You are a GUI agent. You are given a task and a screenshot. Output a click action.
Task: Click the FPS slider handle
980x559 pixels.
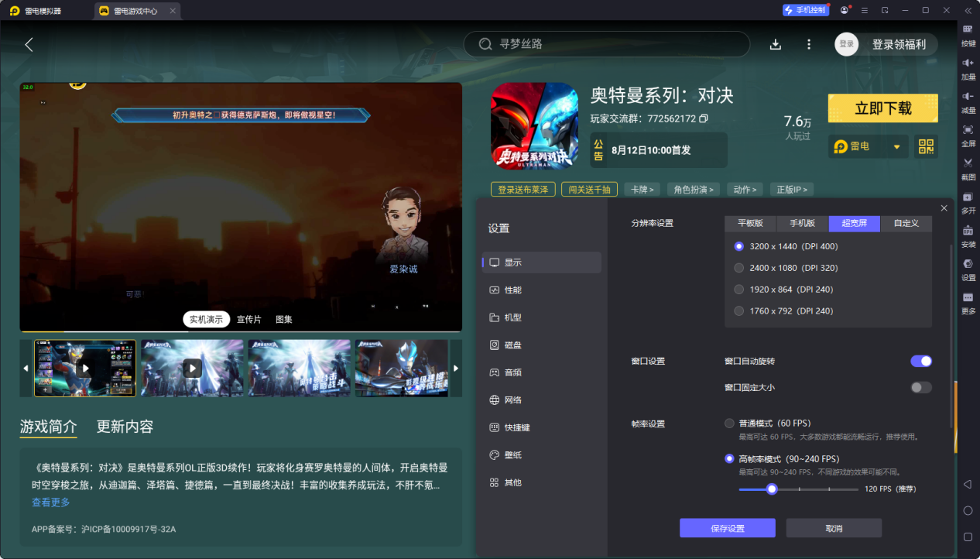tap(771, 489)
